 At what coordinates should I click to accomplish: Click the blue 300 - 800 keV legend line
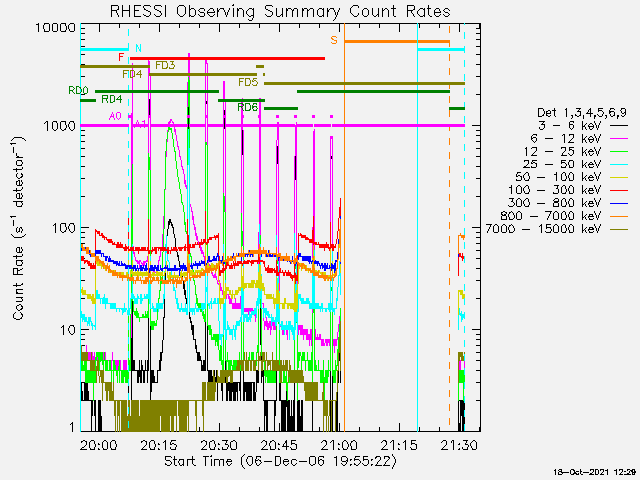pos(619,203)
